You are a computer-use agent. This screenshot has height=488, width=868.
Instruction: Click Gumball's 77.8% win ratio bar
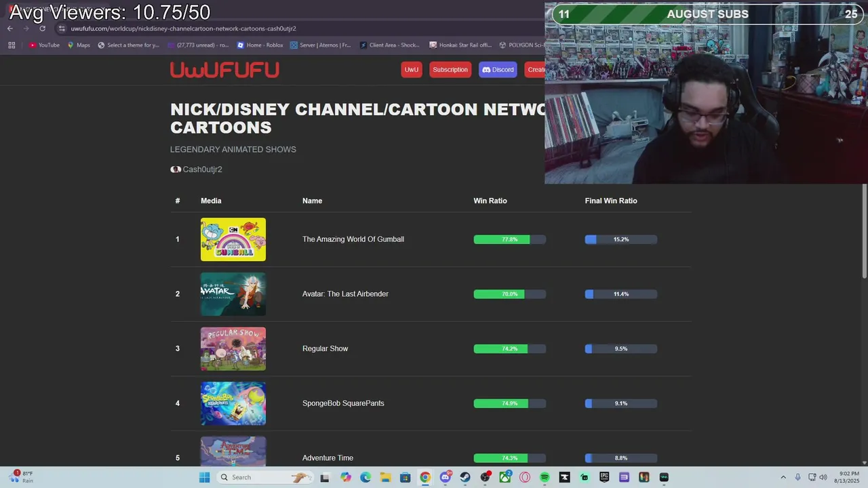[510, 239]
